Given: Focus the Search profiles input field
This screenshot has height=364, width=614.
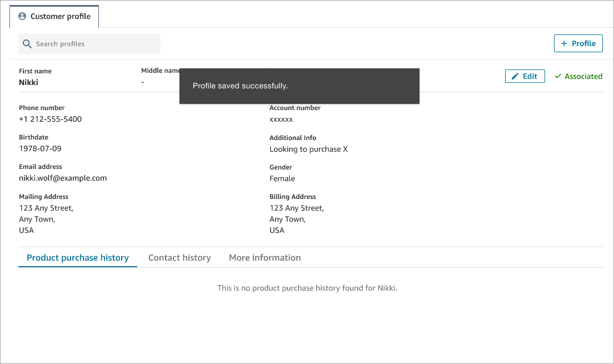Looking at the screenshot, I should click(94, 44).
